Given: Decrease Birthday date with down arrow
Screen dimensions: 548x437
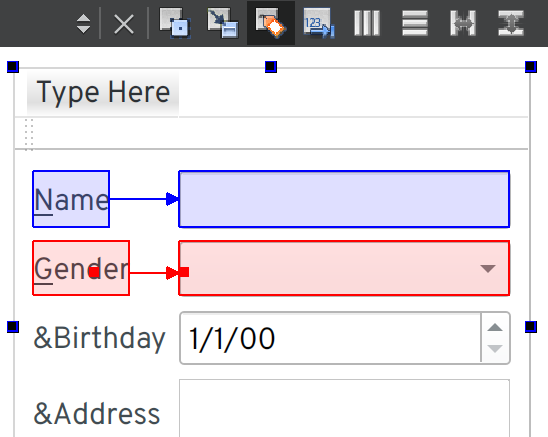Looking at the screenshot, I should tap(495, 349).
